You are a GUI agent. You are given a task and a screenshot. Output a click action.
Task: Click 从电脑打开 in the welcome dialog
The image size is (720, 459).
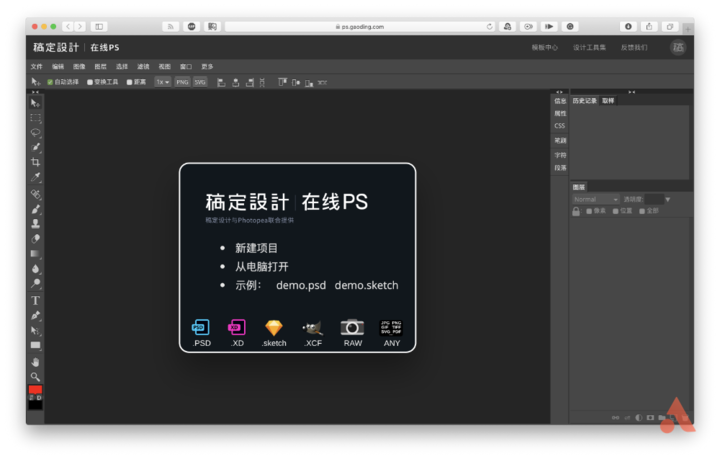pyautogui.click(x=262, y=267)
